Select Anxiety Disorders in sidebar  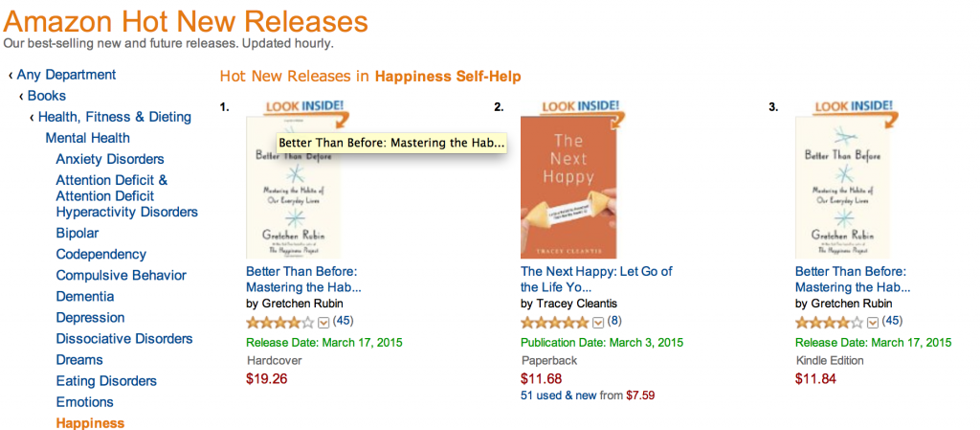coord(110,159)
